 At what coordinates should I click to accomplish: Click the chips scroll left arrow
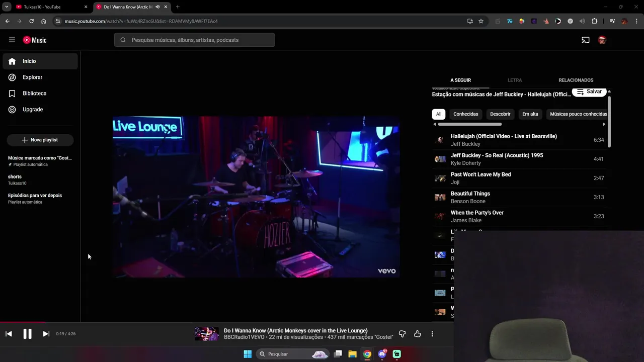(435, 124)
